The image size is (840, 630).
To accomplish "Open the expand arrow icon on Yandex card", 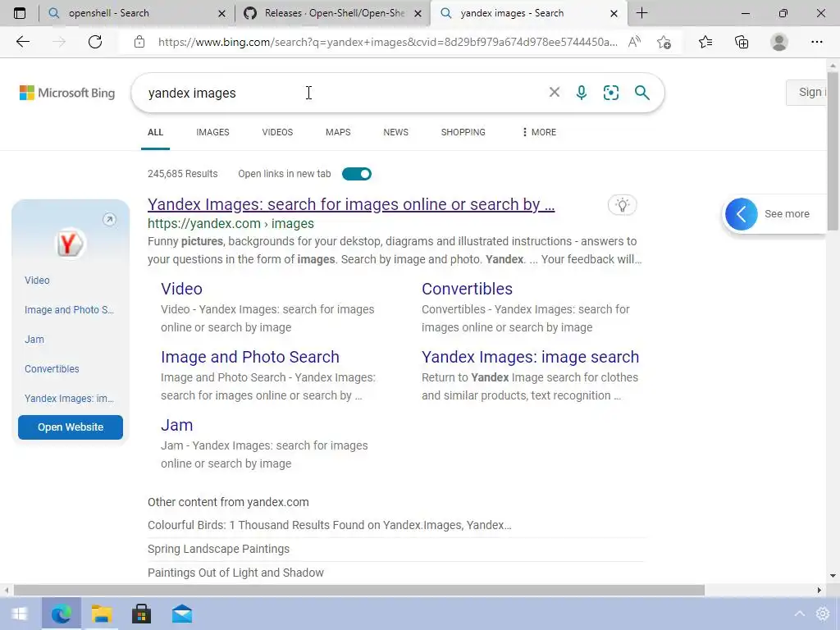I will [109, 219].
